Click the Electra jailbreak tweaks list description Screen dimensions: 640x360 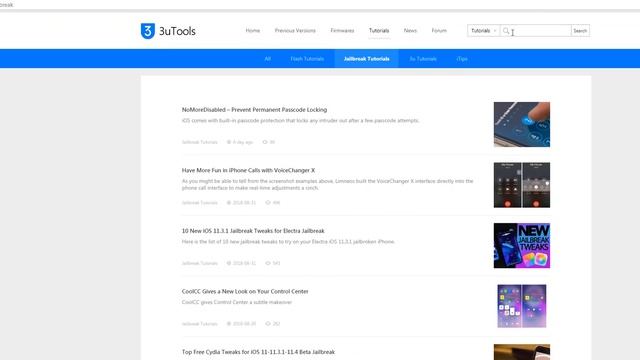tap(289, 242)
